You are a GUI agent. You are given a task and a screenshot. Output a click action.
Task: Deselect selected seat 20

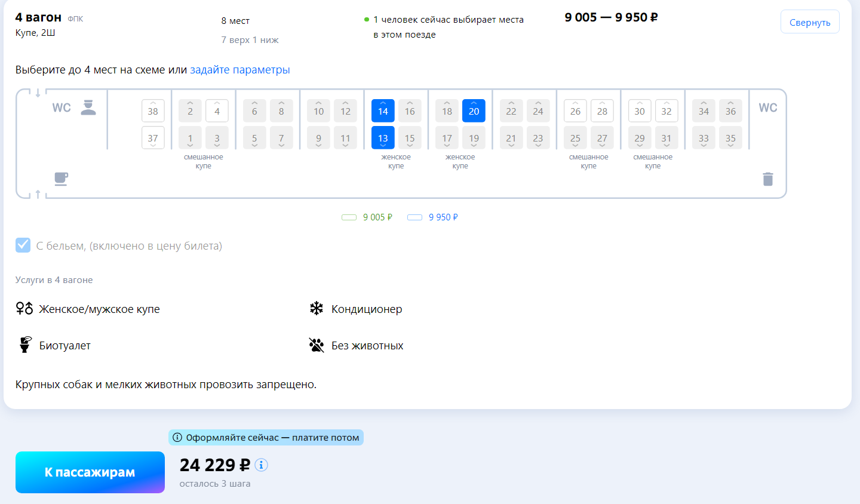474,111
